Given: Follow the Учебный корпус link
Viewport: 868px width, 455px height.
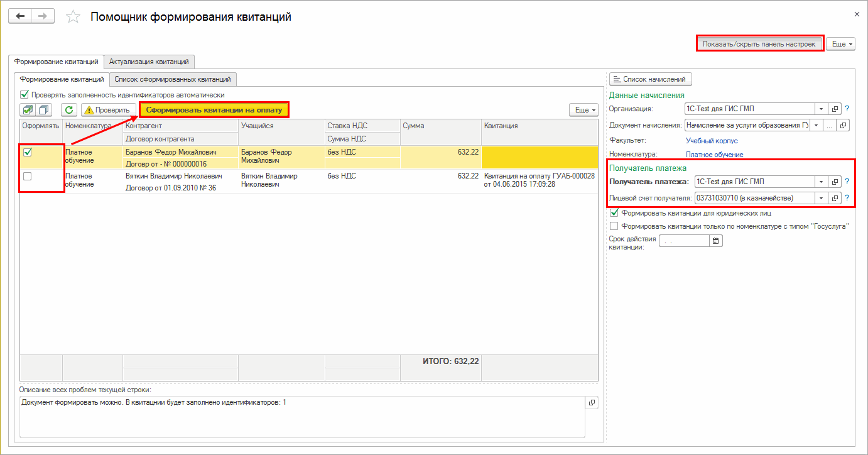Looking at the screenshot, I should pos(712,141).
